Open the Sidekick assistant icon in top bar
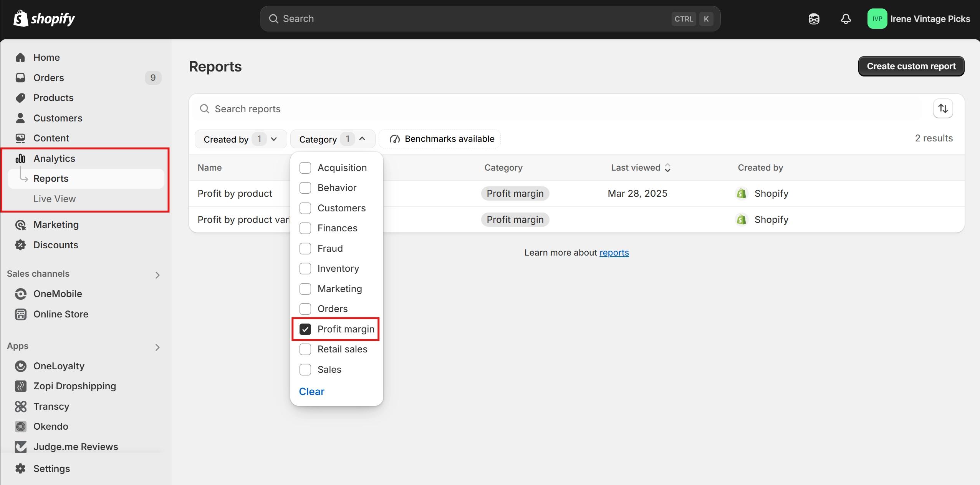The image size is (980, 485). tap(814, 19)
